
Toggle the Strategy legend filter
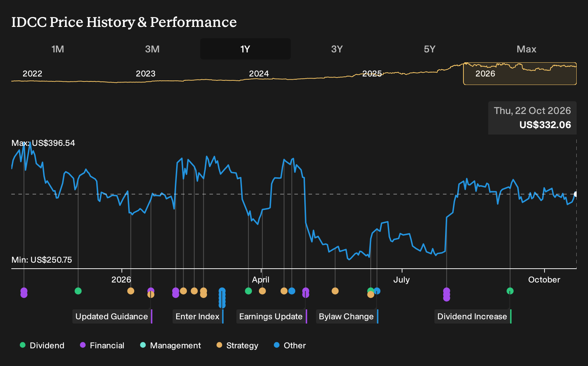(237, 345)
